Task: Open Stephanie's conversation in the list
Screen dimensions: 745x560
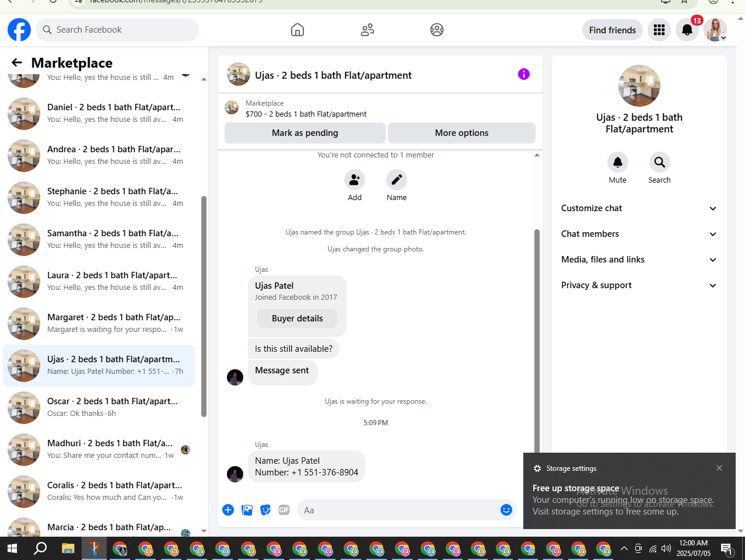Action: pyautogui.click(x=99, y=197)
